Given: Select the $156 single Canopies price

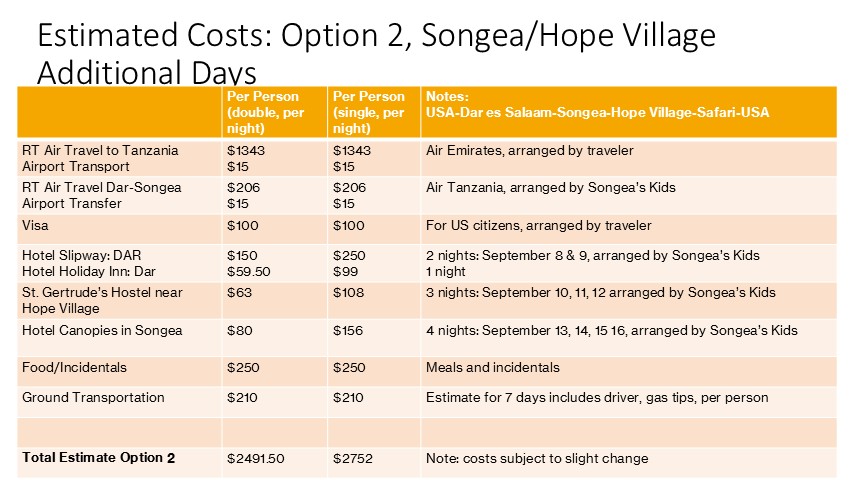Looking at the screenshot, I should [348, 331].
